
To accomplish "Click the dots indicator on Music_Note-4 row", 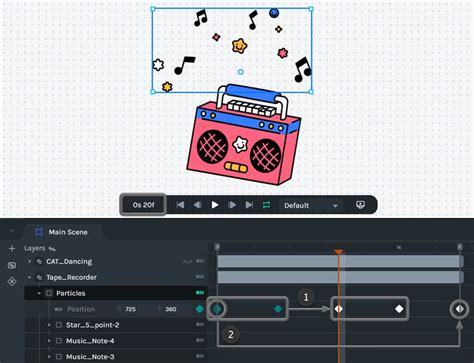I will [x=200, y=340].
